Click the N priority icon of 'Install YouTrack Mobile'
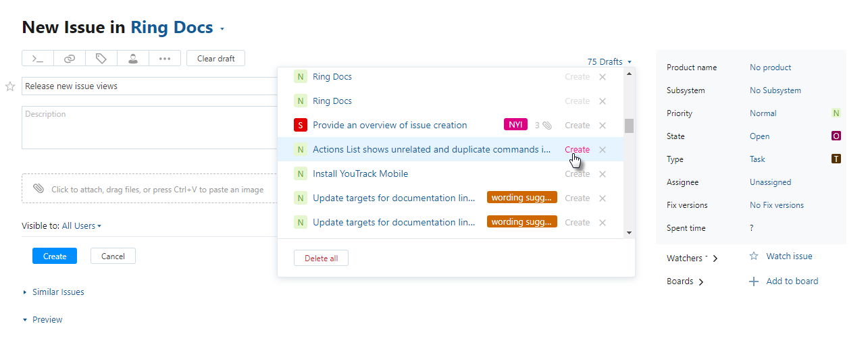Image resolution: width=868 pixels, height=353 pixels. [x=301, y=173]
